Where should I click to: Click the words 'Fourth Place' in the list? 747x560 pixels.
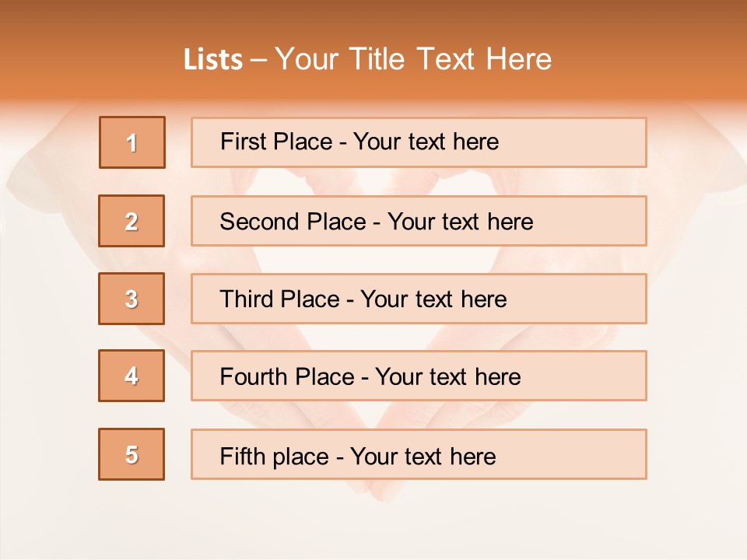[286, 377]
